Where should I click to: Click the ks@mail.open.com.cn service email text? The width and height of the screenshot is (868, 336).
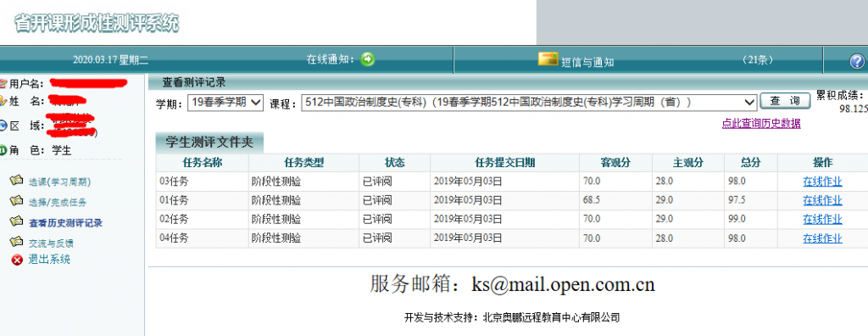[563, 284]
